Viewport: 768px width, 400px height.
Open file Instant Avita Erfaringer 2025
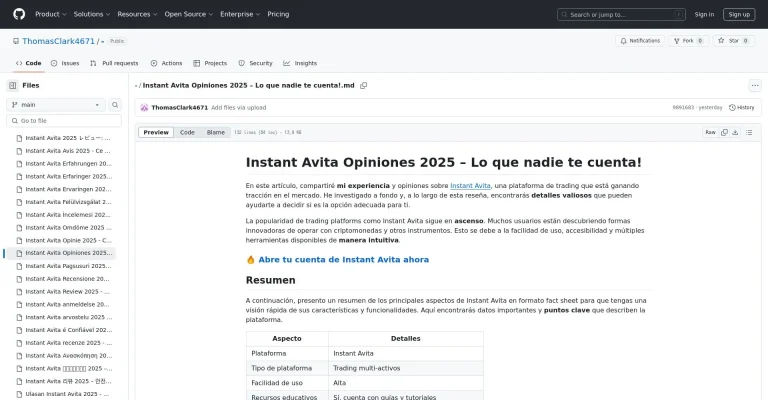[68, 176]
